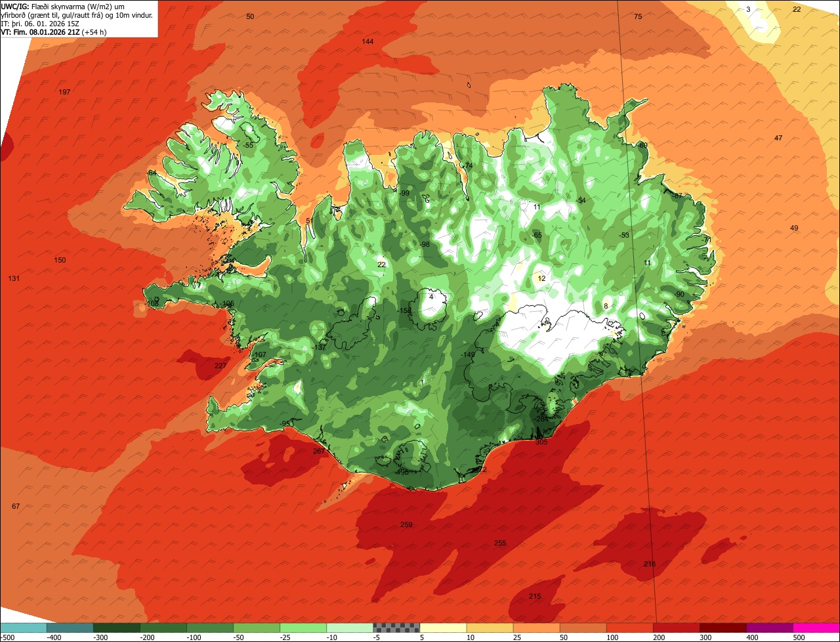Click legend swatch between -500 and -400

click(24, 628)
